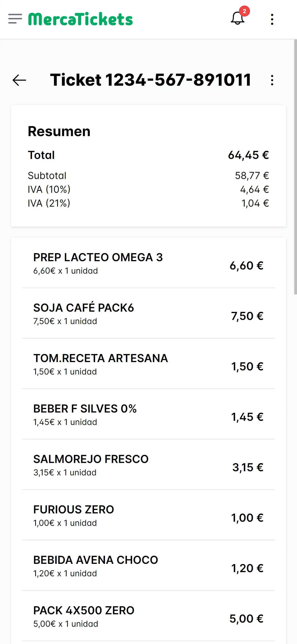Select the SOJA CAFÉ PACK6 item
Image resolution: width=297 pixels, height=644 pixels.
point(148,313)
